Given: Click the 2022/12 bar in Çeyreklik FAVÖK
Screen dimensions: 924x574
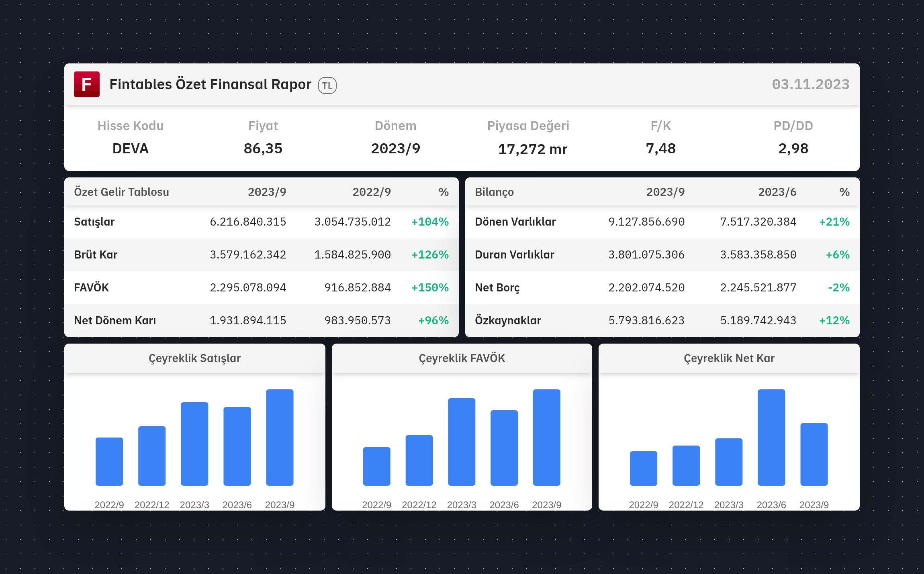Looking at the screenshot, I should click(x=419, y=460).
